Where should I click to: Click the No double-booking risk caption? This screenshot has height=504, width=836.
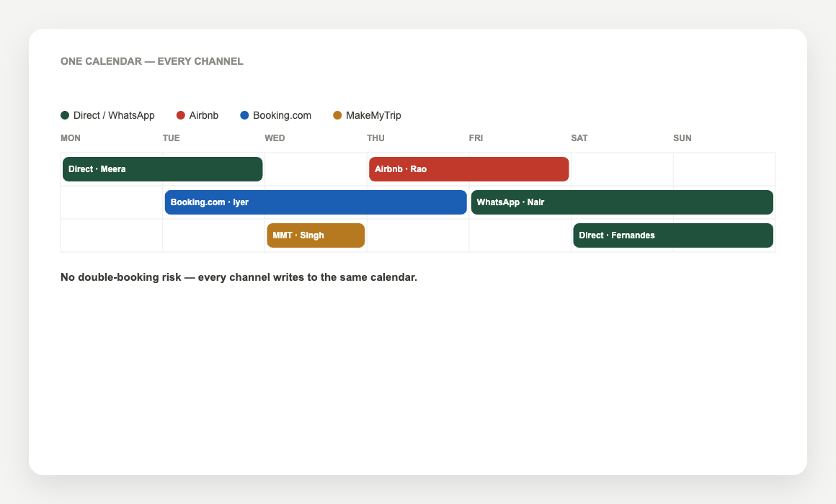pos(239,277)
